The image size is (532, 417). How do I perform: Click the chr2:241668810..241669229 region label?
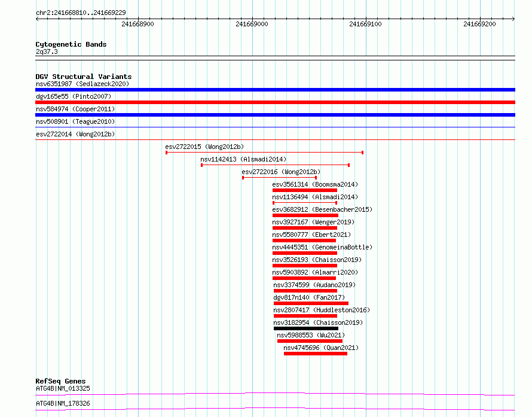tap(81, 13)
